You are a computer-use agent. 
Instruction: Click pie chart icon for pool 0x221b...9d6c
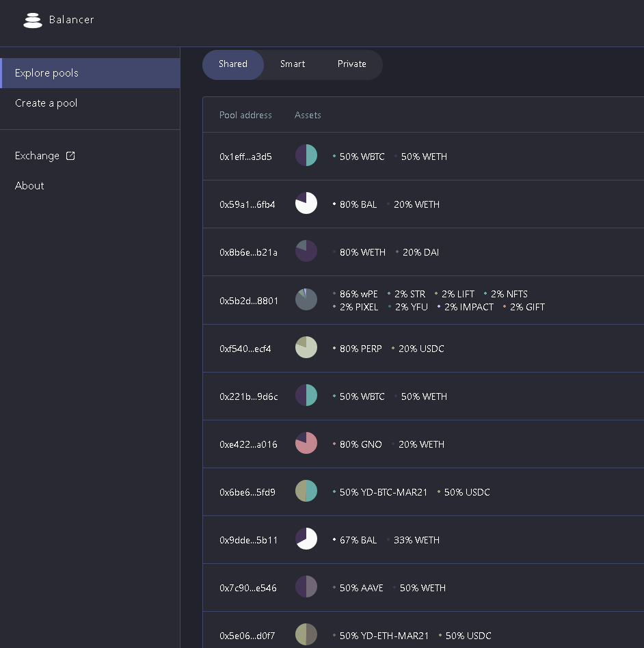coord(306,396)
